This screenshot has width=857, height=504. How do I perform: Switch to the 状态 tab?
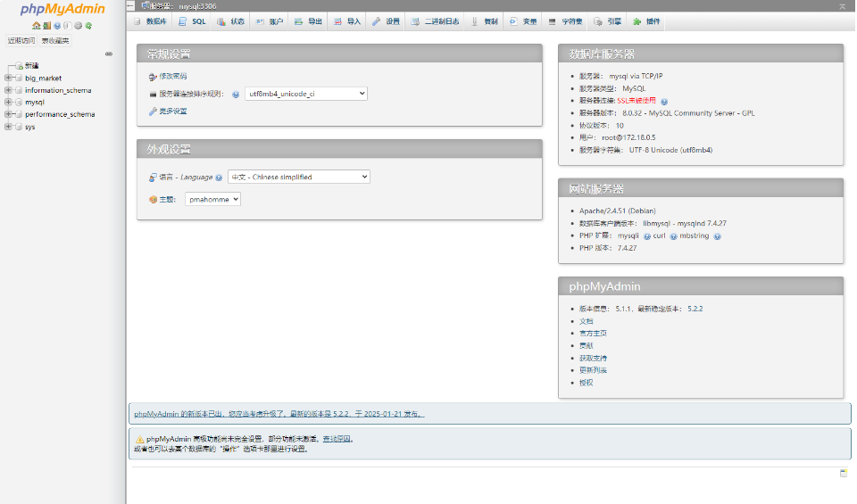click(230, 21)
